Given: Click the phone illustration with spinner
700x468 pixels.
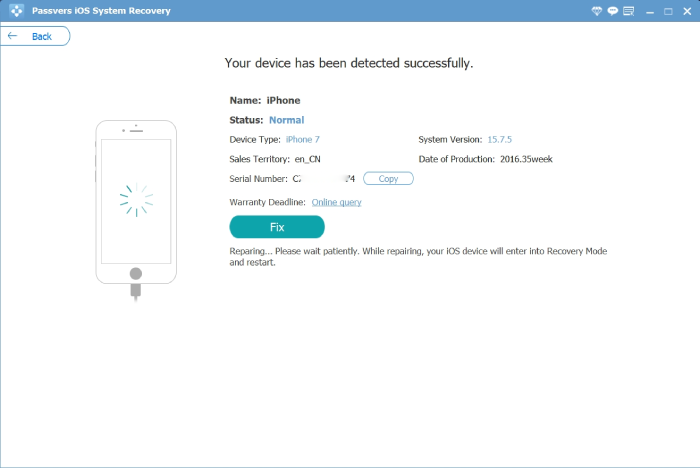Looking at the screenshot, I should 136,210.
